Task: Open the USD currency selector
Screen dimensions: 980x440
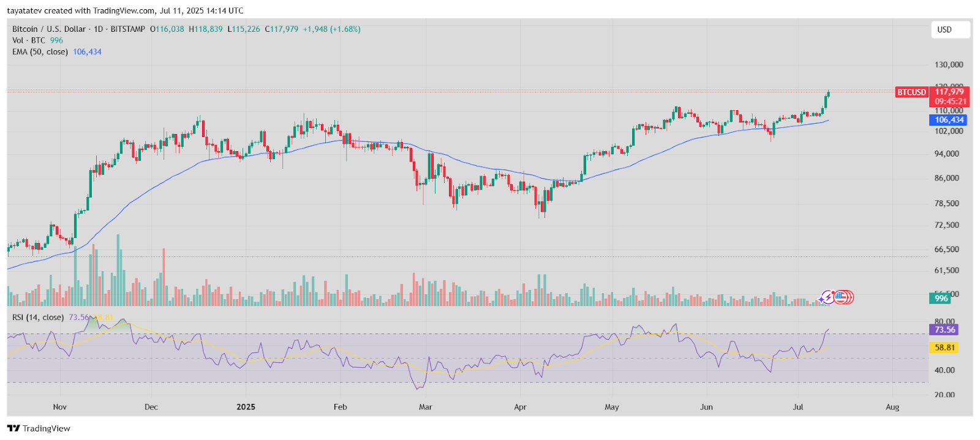Action: pos(951,29)
